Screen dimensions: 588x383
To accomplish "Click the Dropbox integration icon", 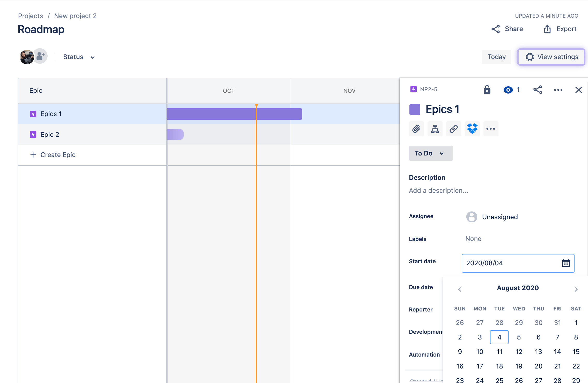I will coord(472,128).
